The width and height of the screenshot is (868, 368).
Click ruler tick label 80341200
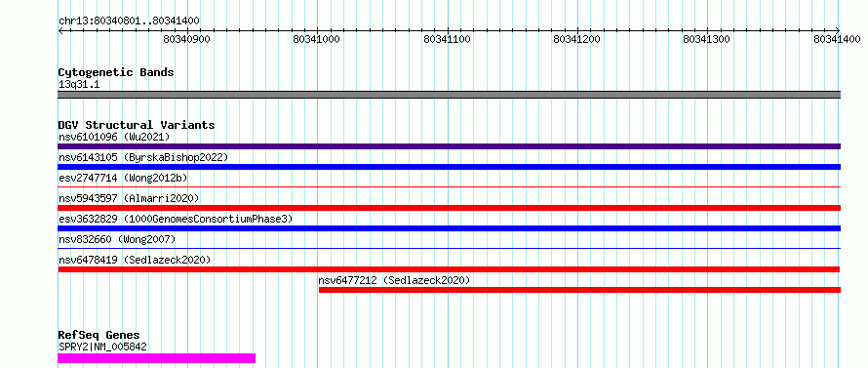pos(576,39)
